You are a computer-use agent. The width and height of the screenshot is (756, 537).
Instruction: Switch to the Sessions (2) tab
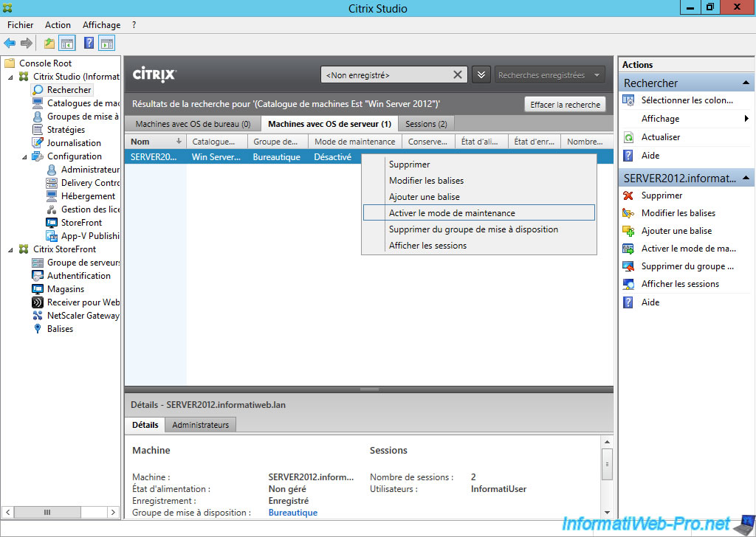tap(426, 124)
